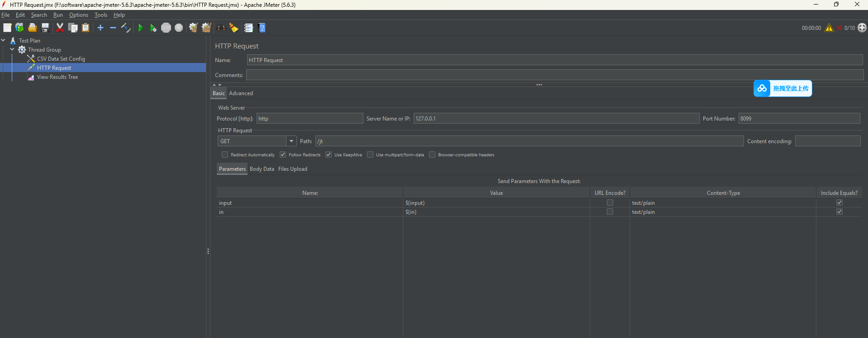The image size is (868, 338).
Task: Uncheck Follow Redirects checkbox
Action: click(x=283, y=155)
